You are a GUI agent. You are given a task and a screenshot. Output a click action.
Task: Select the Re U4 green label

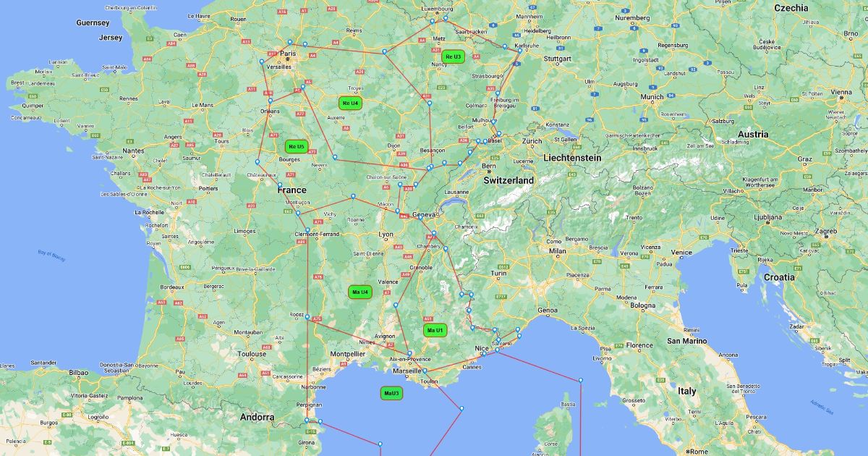[350, 104]
